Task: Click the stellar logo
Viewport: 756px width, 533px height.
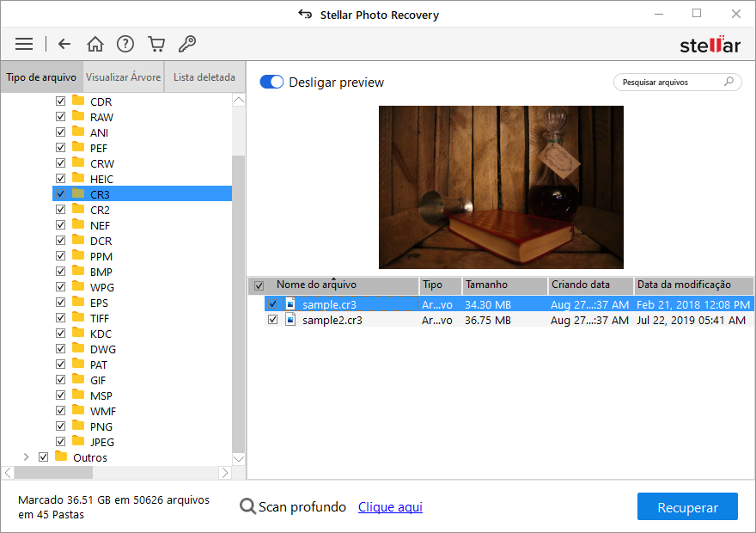Action: tap(710, 45)
